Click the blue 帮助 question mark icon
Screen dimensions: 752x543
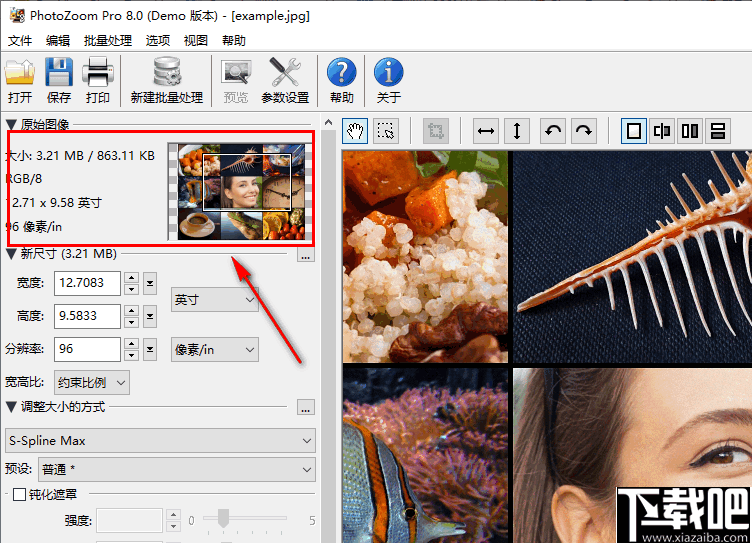[341, 72]
